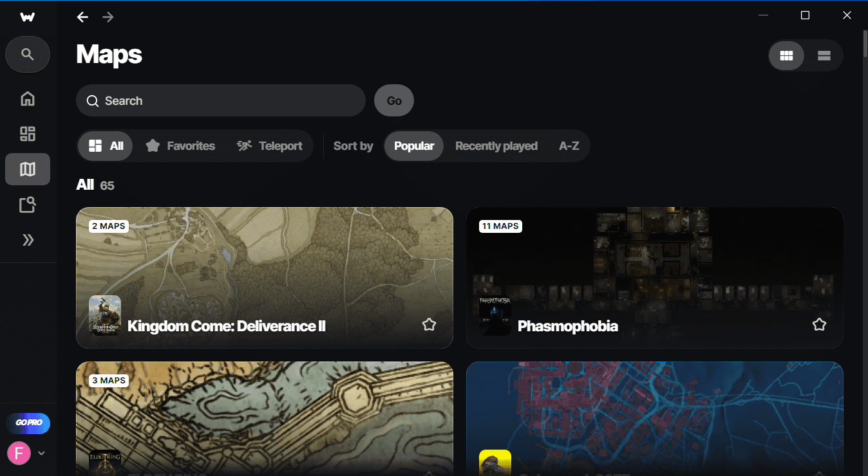
Task: Navigate back with the left arrow
Action: (82, 17)
